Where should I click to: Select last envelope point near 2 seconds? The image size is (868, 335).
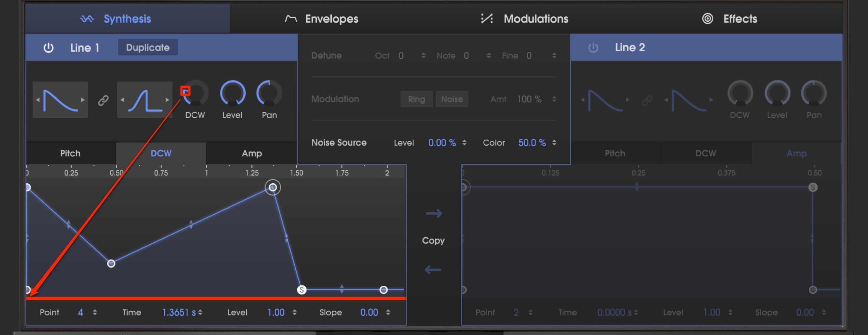(384, 290)
